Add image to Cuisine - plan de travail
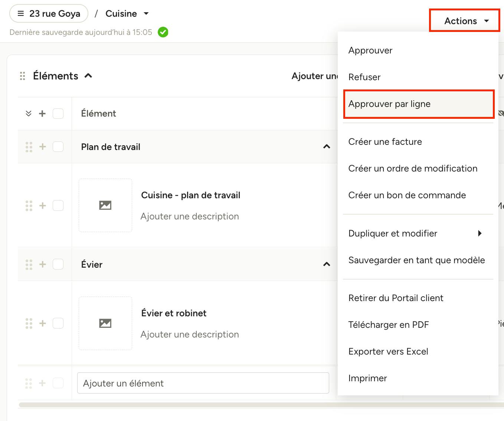 (x=105, y=205)
